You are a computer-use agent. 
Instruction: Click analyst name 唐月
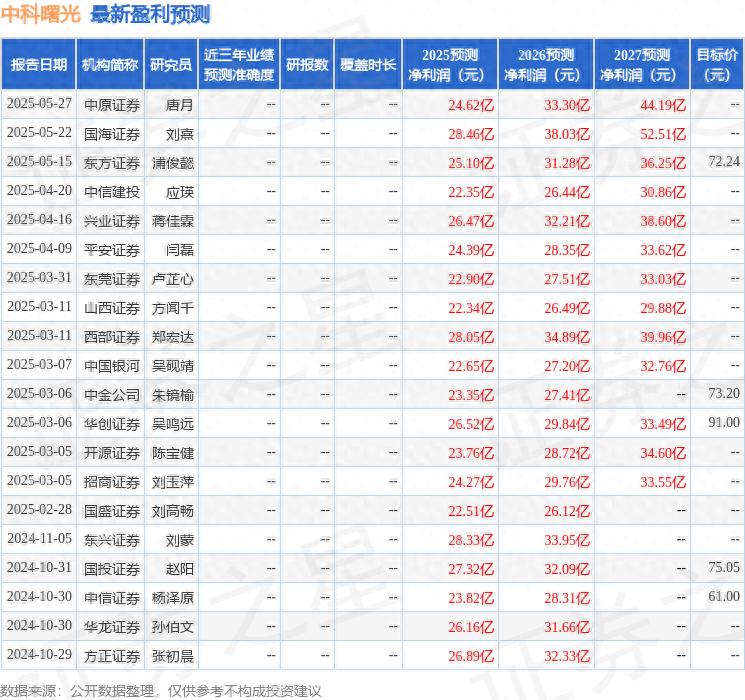(x=180, y=105)
